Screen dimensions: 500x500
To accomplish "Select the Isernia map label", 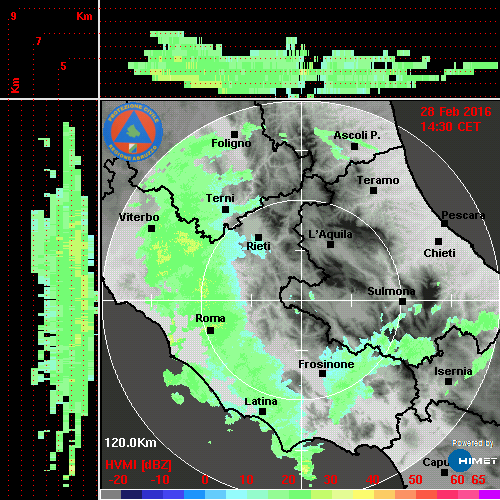I will tap(453, 371).
